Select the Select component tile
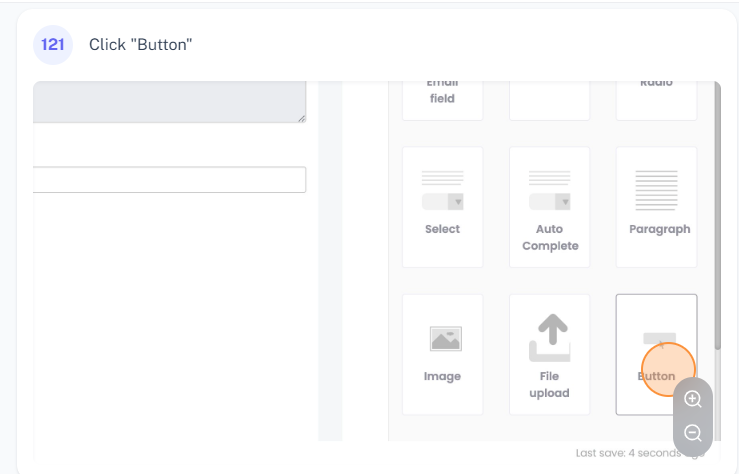This screenshot has width=739, height=474. 442,207
